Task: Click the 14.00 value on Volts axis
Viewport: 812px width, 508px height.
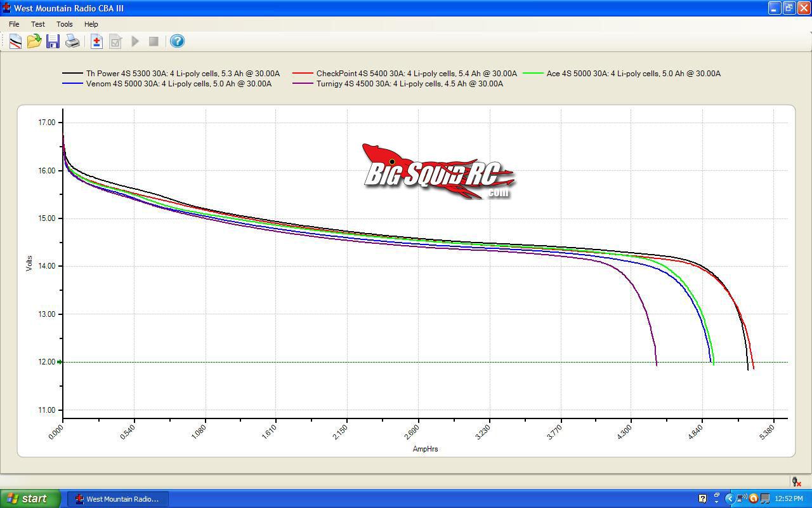Action: [48, 266]
